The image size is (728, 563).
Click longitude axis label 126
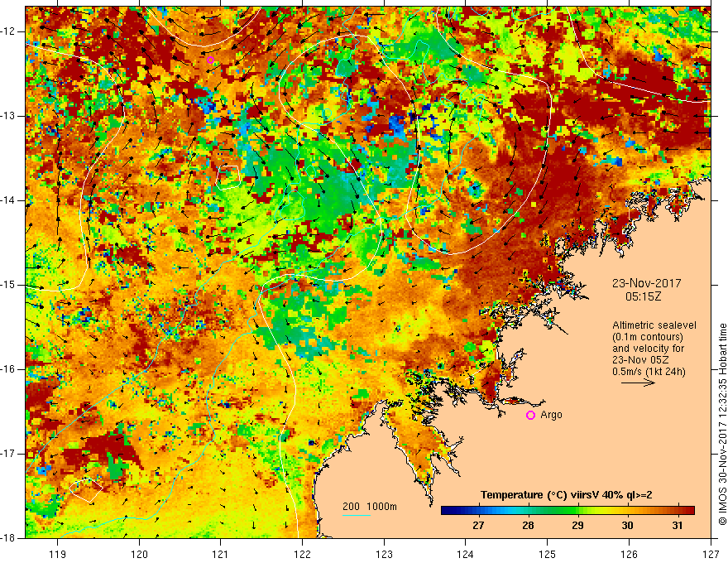(629, 554)
